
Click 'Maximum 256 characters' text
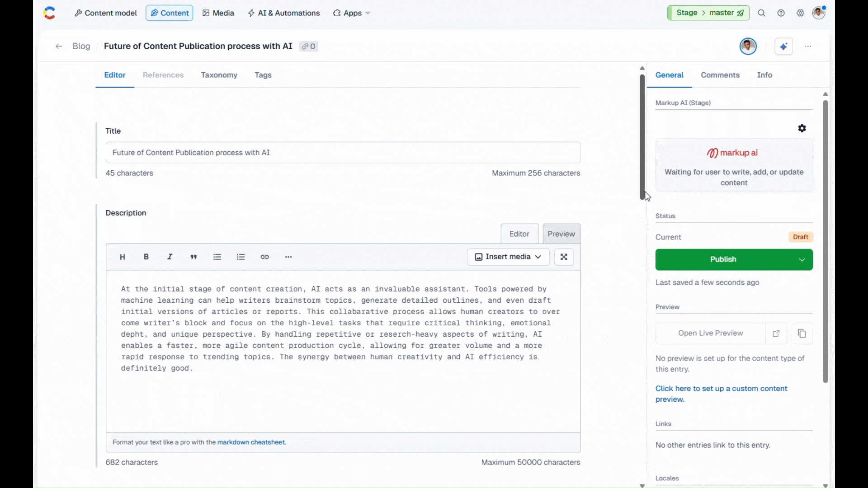coord(536,173)
